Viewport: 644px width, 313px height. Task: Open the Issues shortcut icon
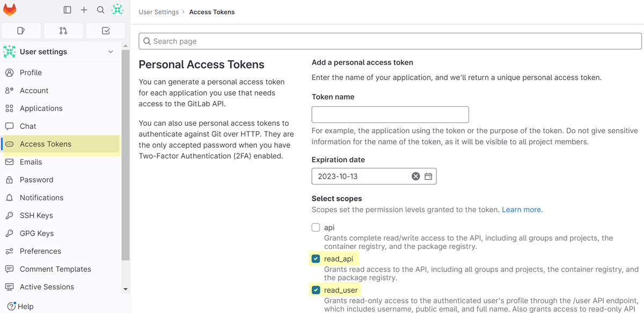pos(21,31)
